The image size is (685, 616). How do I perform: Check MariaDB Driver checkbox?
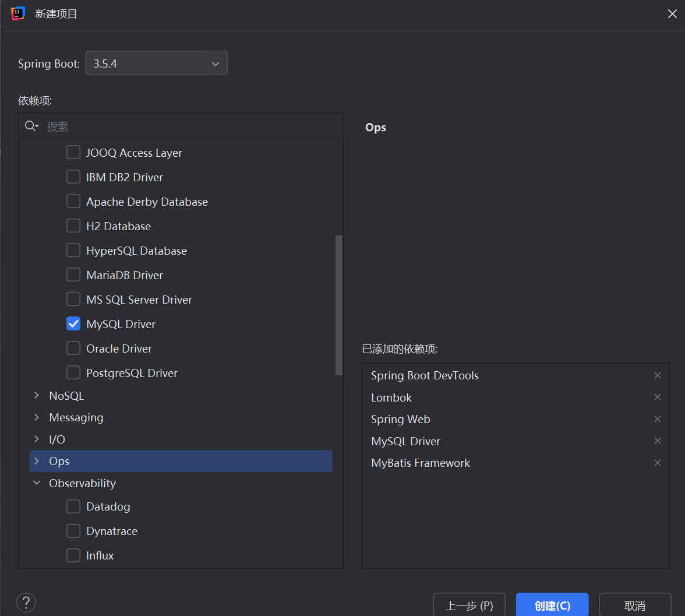pyautogui.click(x=73, y=275)
